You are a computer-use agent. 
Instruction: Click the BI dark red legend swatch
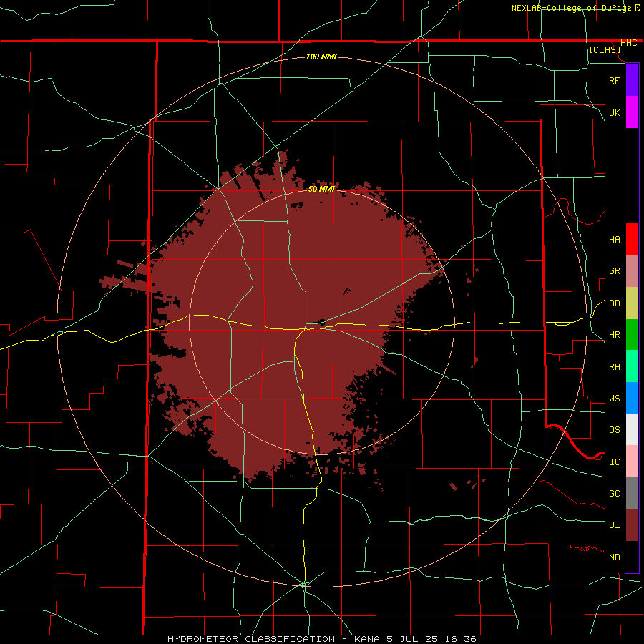pyautogui.click(x=632, y=525)
